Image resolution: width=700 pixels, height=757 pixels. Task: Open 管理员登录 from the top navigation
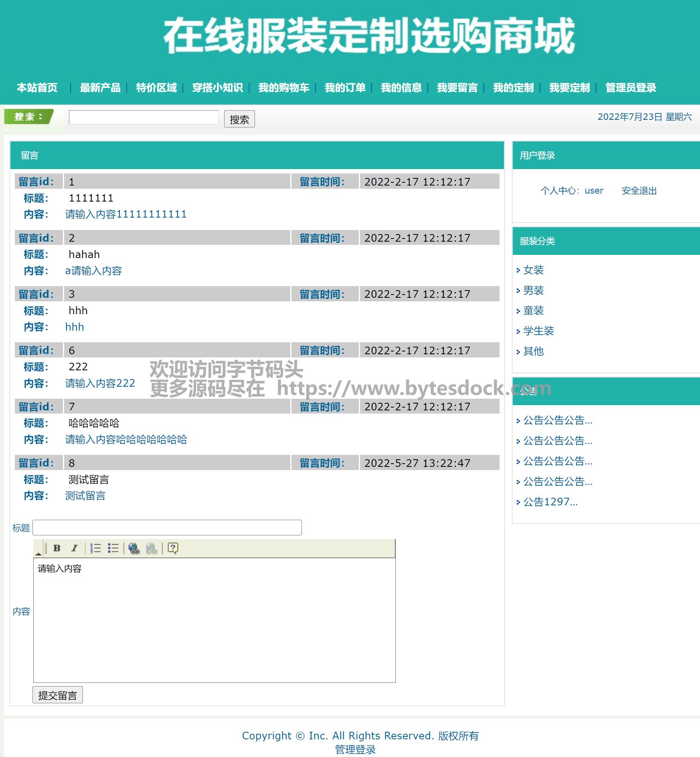[631, 88]
